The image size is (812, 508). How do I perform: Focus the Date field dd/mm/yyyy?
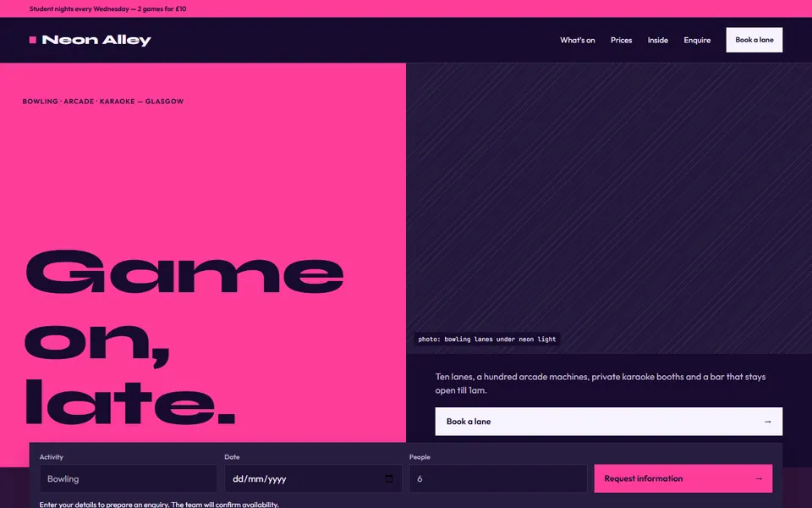click(x=313, y=478)
